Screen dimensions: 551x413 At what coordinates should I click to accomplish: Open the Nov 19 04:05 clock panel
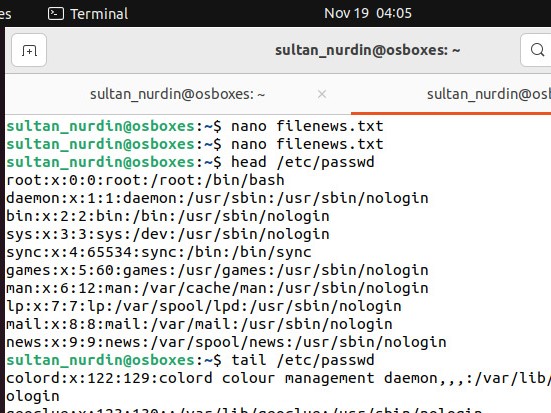tap(368, 13)
